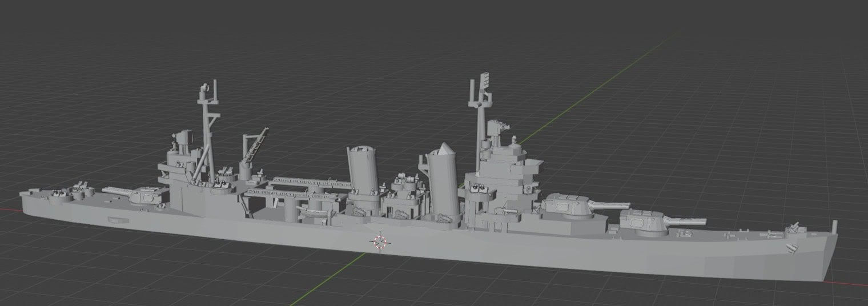Click the jackstaff post at the bow tip
Screen dimensions: 868x306
click(x=835, y=226)
